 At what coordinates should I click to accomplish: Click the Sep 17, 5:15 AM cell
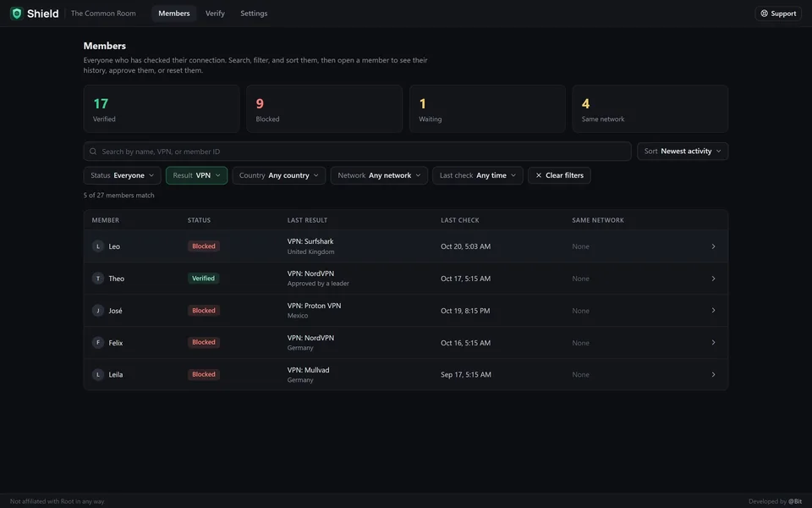465,374
